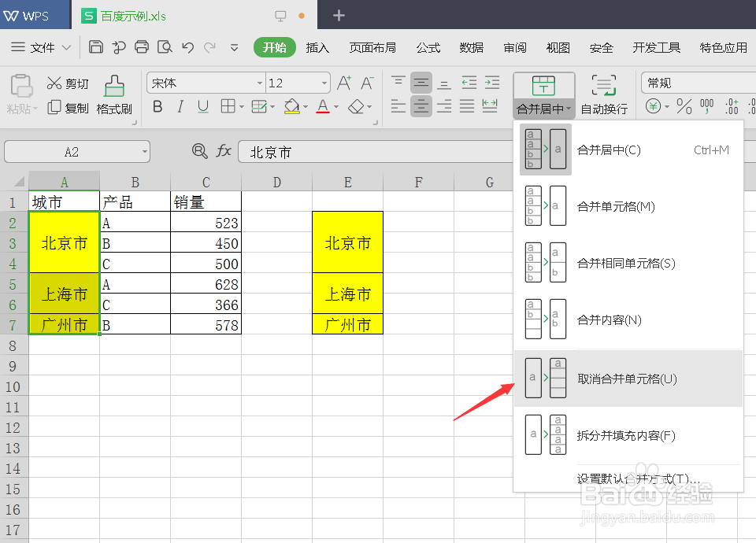This screenshot has height=543, width=756.
Task: Click the fill color bucket icon
Action: (x=291, y=106)
